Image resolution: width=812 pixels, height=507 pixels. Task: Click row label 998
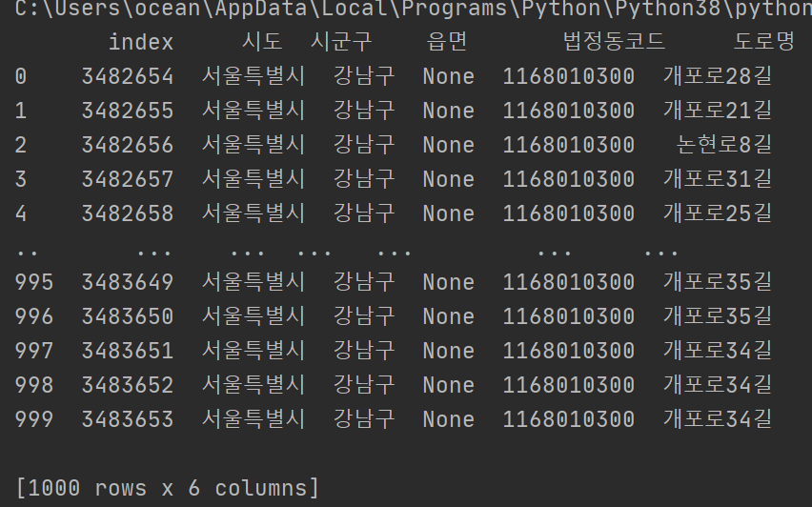tap(34, 385)
